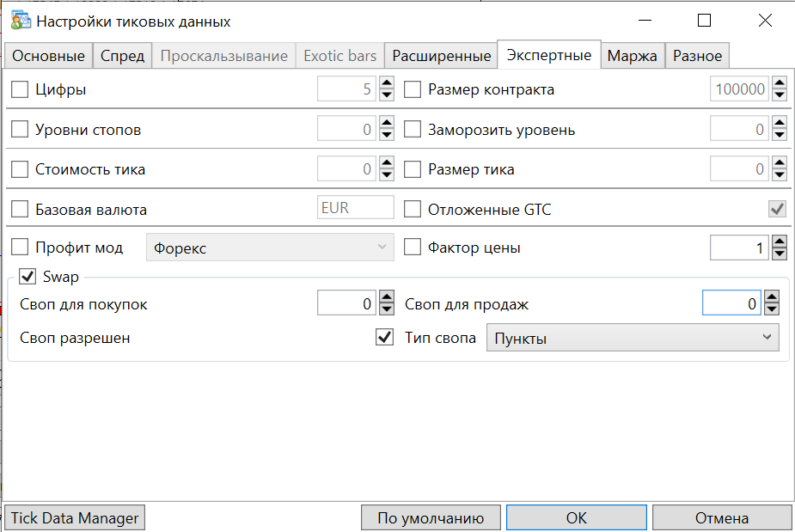The height and width of the screenshot is (532, 795).
Task: Increase Заморозить уровень with up arrow
Action: pyautogui.click(x=780, y=123)
